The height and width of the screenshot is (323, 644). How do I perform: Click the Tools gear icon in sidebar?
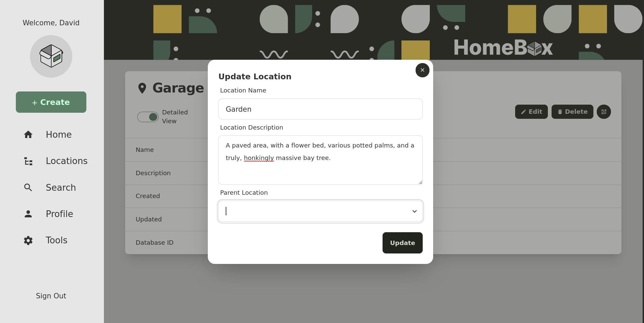[x=28, y=240]
